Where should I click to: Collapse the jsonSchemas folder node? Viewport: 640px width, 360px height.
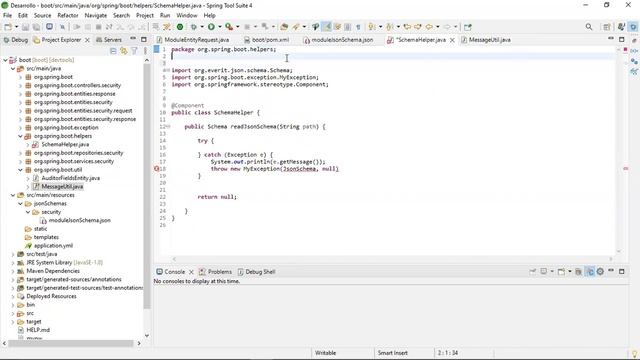pos(20,204)
